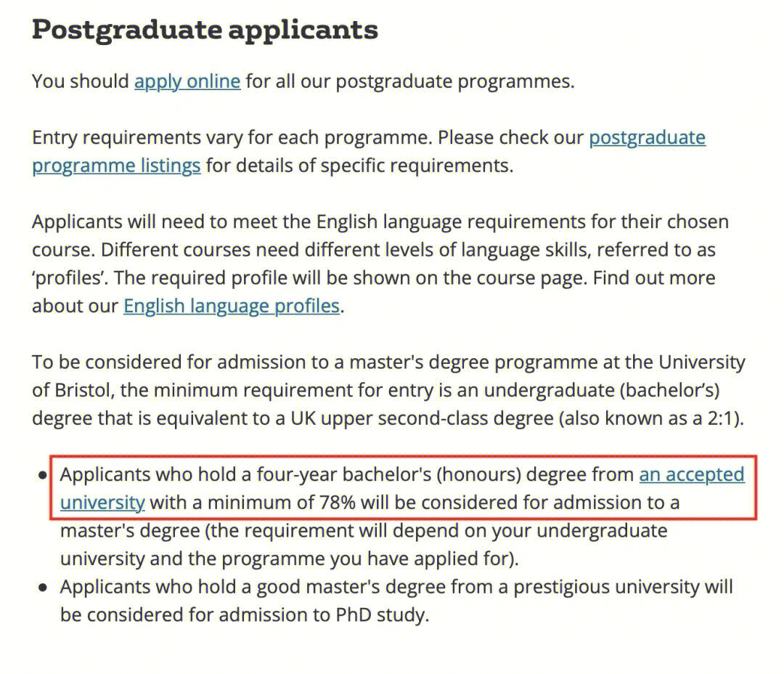Open the 'English language profiles' link

point(232,306)
